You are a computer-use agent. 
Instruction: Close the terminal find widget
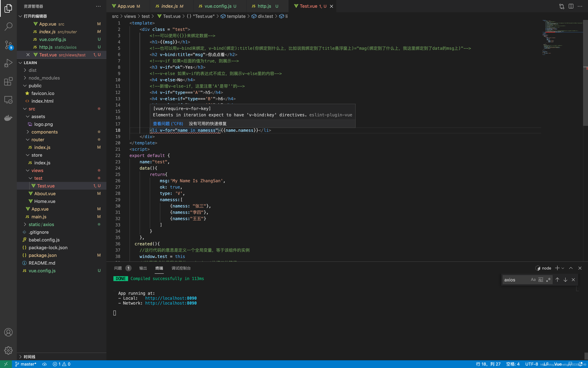[x=573, y=280]
